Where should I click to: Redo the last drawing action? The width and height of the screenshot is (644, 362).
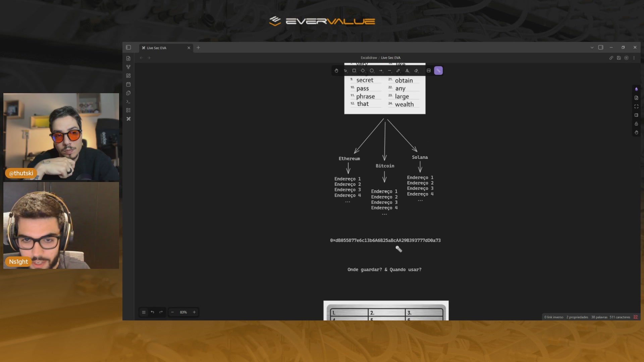tap(161, 312)
